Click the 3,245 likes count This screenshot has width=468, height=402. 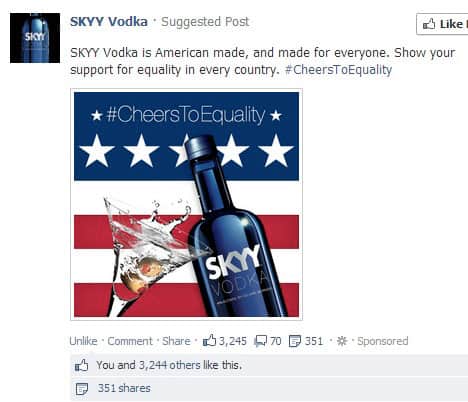233,341
